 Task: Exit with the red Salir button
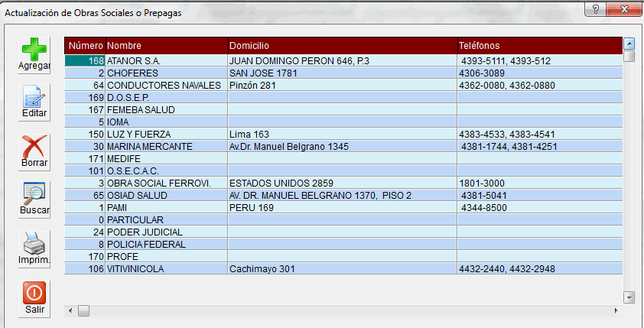pyautogui.click(x=34, y=299)
